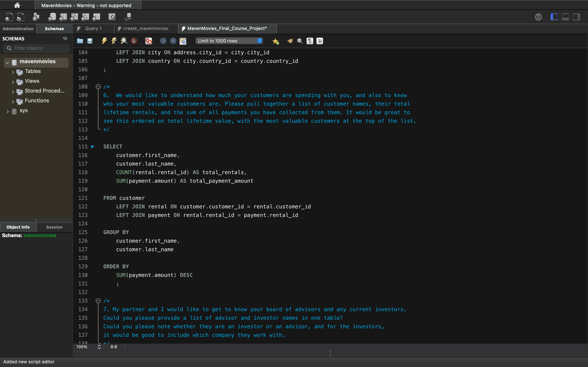The width and height of the screenshot is (588, 367).
Task: Expand the Tables node under mavenmovies
Action: [x=13, y=72]
